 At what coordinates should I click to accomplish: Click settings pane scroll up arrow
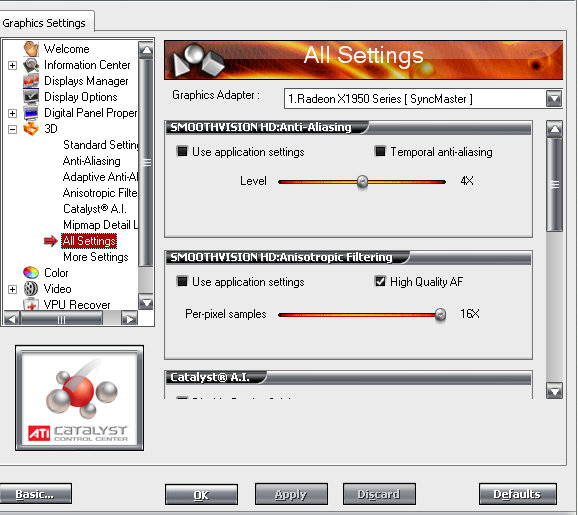point(554,129)
